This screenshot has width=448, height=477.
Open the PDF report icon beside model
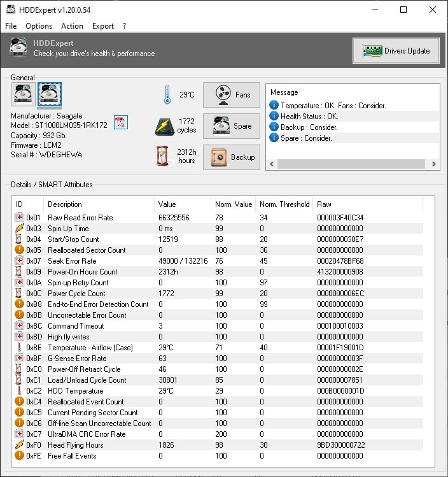tap(121, 123)
